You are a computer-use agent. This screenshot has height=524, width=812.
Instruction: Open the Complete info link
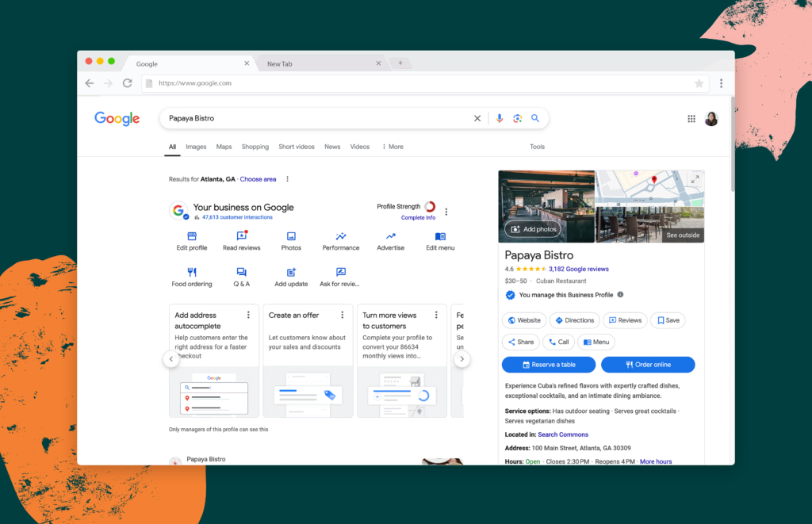418,218
